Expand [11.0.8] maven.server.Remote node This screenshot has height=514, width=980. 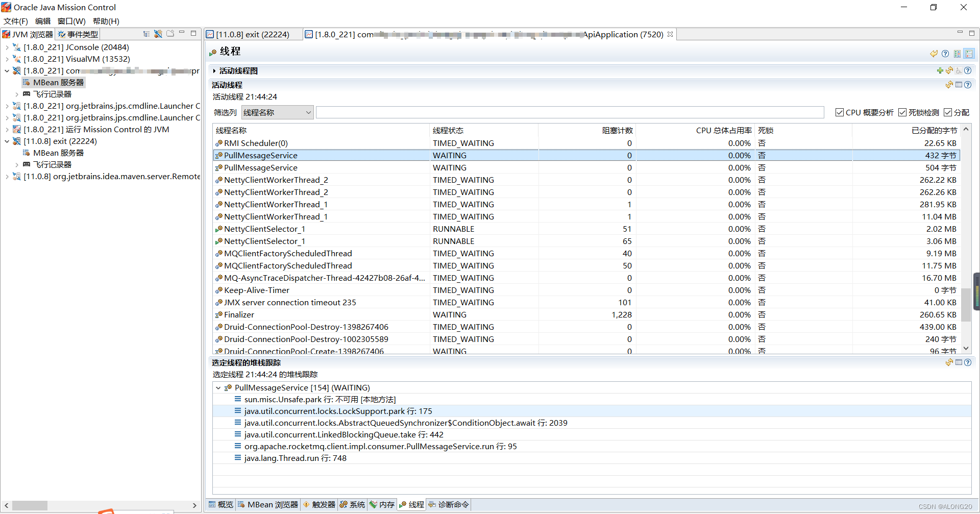[7, 177]
